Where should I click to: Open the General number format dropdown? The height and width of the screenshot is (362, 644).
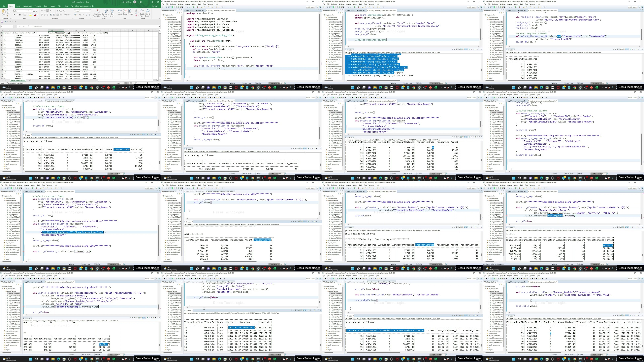click(x=90, y=11)
